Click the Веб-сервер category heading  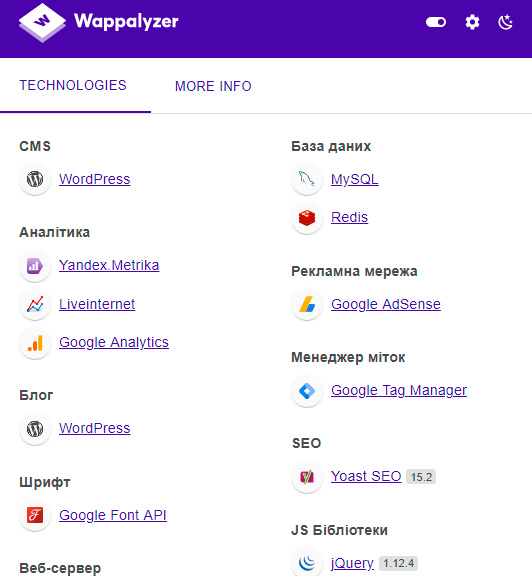coord(60,568)
